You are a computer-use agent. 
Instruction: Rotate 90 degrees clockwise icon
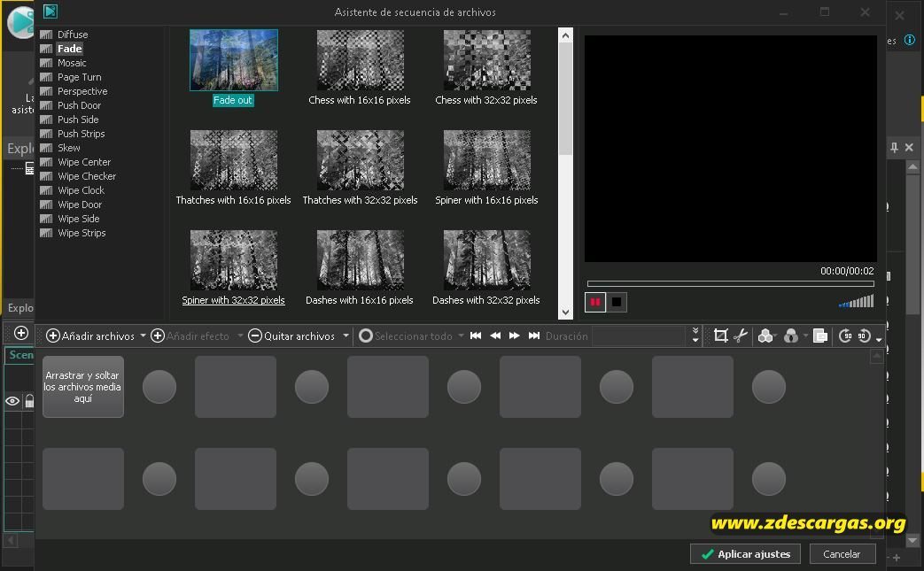(845, 336)
